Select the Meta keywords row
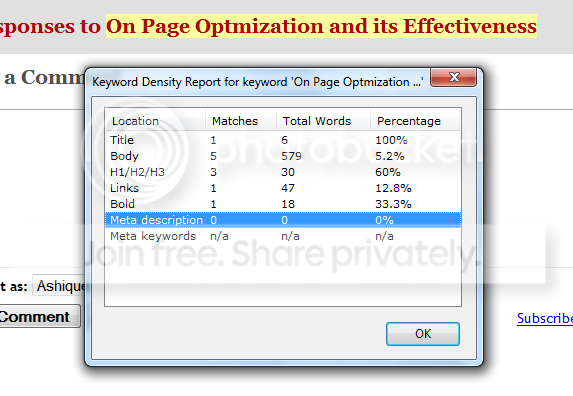 coord(283,236)
